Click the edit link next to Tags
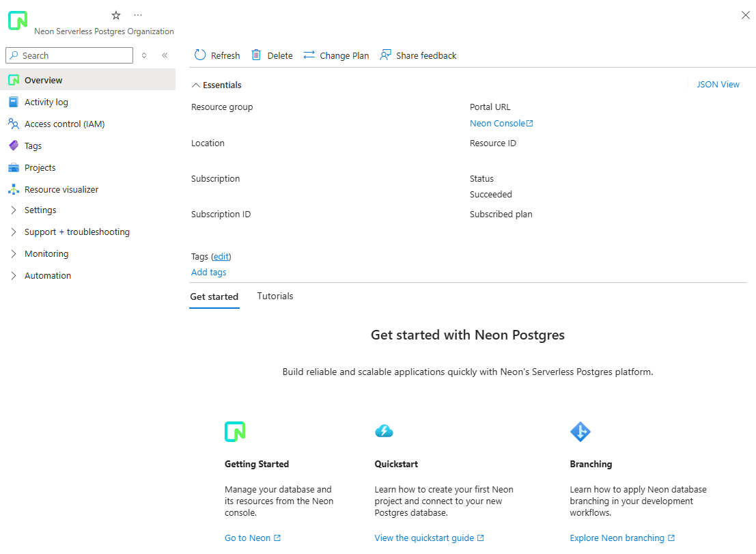Viewport: 756px width, 554px height. pos(221,257)
